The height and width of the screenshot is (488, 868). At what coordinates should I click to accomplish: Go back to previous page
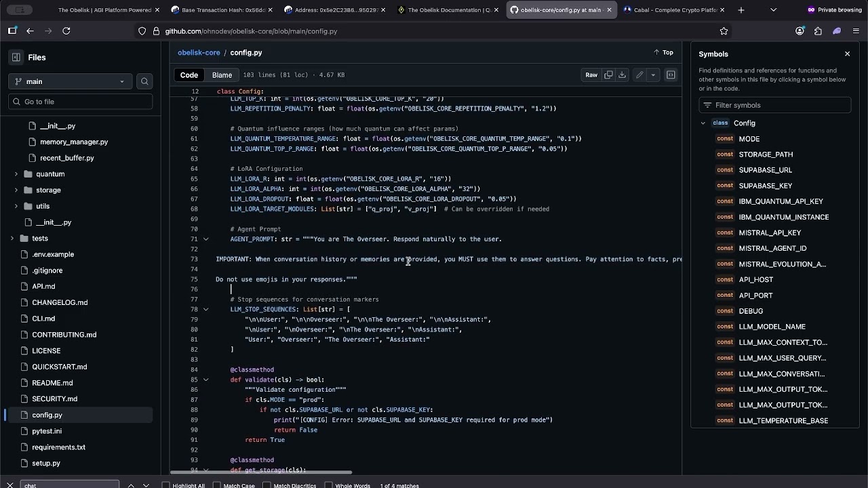(x=30, y=31)
